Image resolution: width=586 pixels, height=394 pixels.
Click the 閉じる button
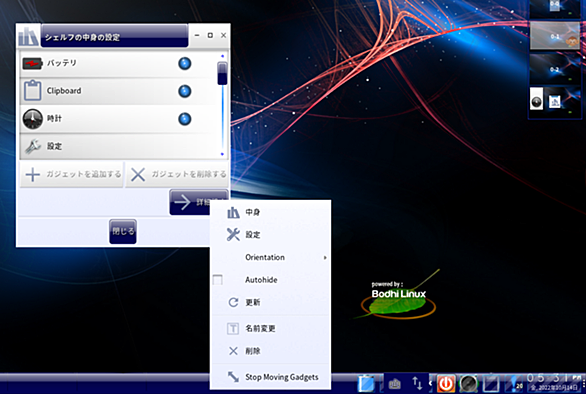(123, 231)
